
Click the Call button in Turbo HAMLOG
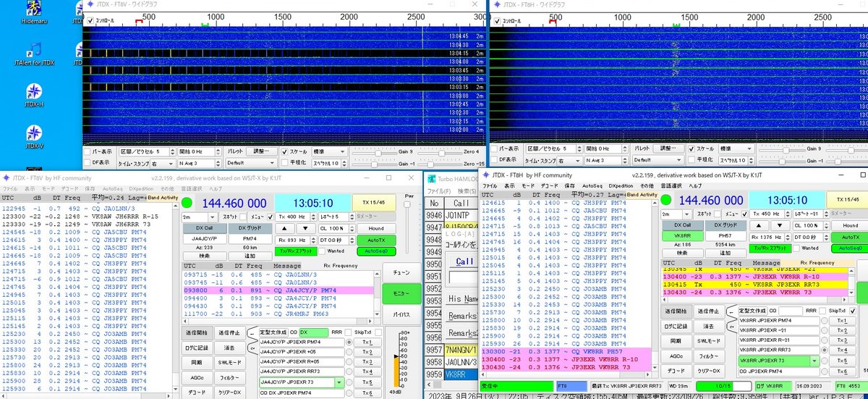pos(464,260)
